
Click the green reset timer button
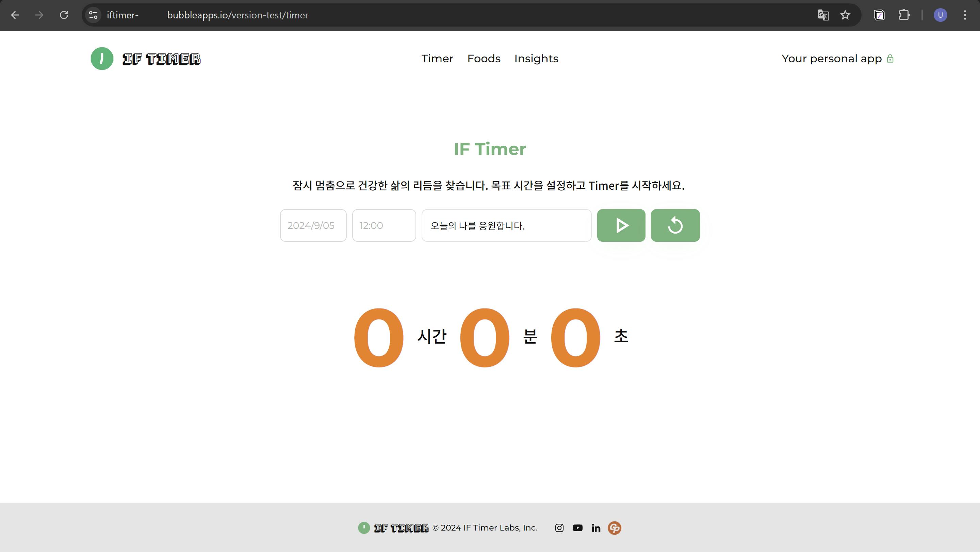point(675,225)
